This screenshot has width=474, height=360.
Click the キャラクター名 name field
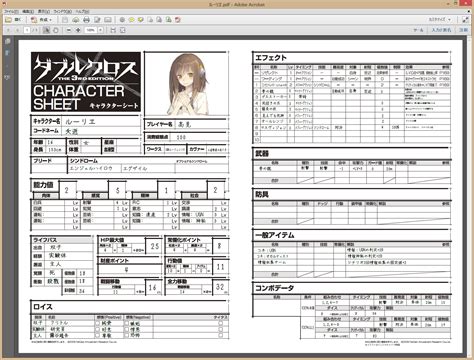[101, 121]
